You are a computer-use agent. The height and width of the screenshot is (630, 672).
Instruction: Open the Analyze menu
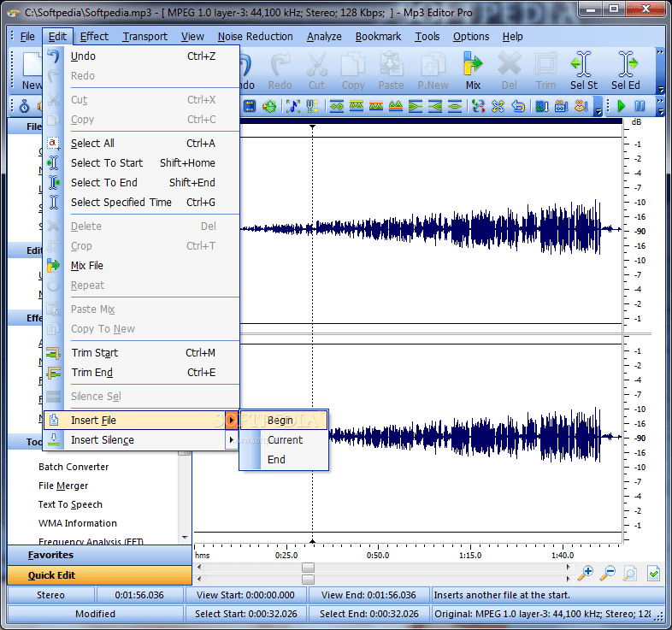[x=324, y=37]
